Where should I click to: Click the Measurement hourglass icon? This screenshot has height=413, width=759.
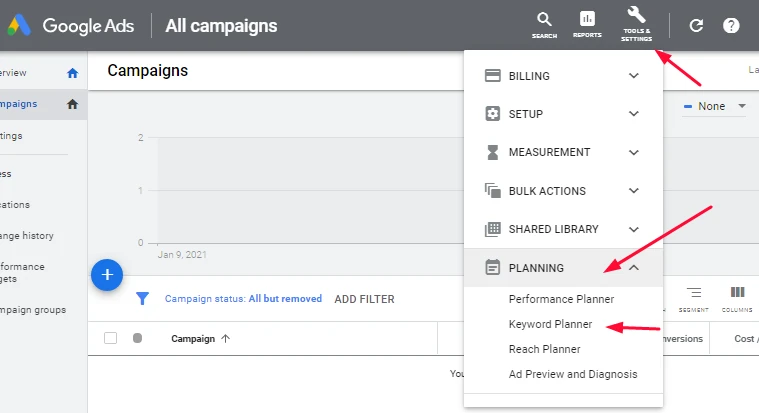pos(492,152)
